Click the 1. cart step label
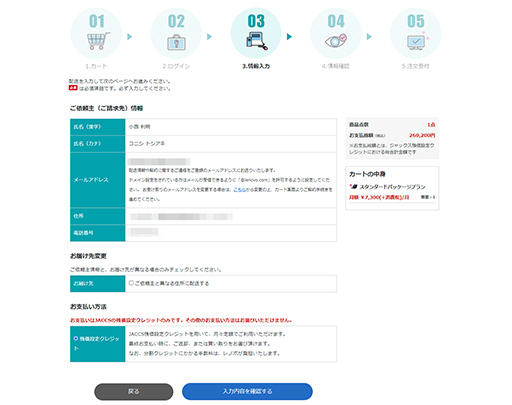 (96, 66)
